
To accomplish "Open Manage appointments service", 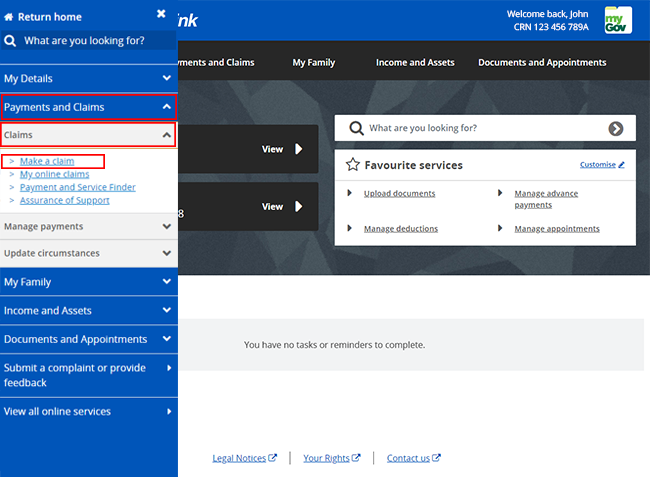I will (x=557, y=229).
